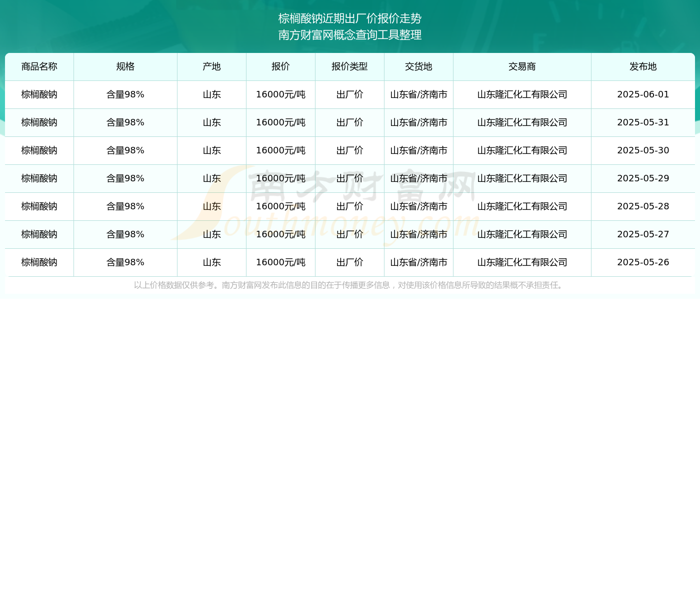Select the date 2025-05-30 cell
Screen dimensions: 700x602
click(x=643, y=150)
